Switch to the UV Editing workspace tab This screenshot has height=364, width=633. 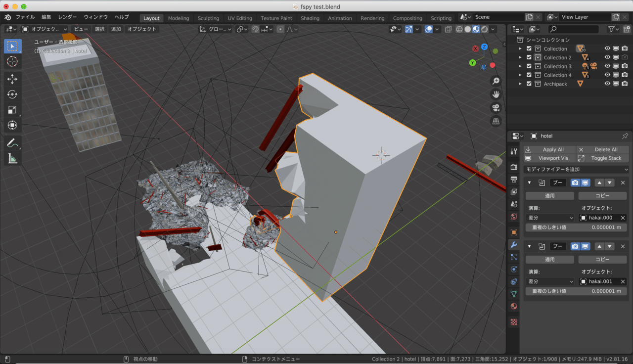240,18
